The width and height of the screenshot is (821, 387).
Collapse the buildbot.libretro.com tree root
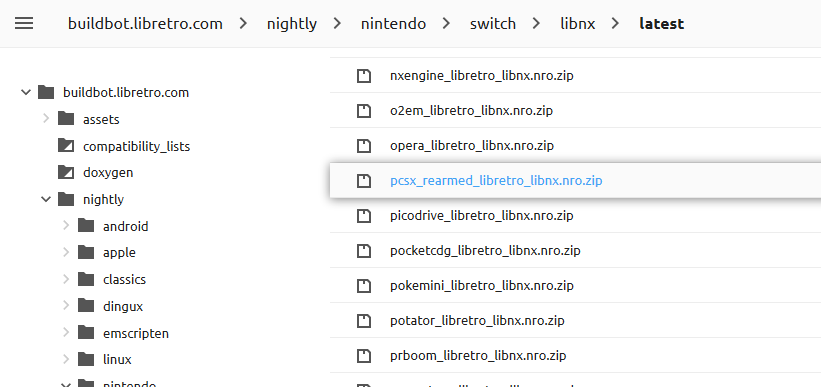(x=26, y=93)
